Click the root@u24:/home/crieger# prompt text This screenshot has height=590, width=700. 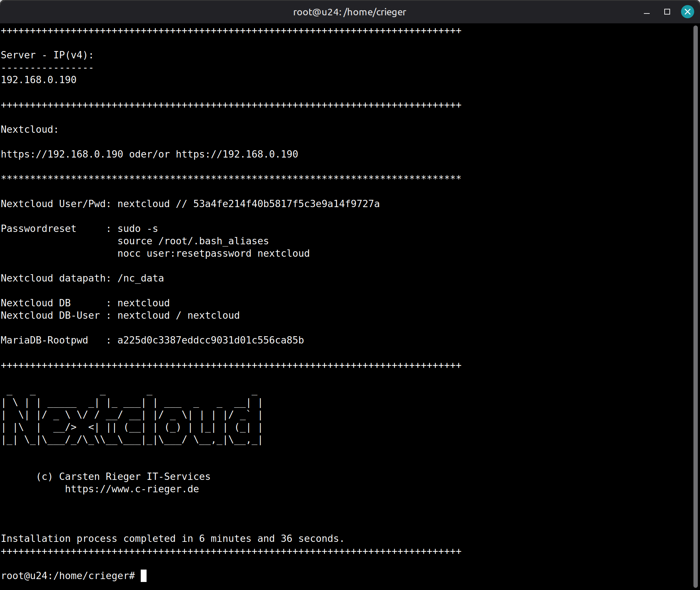coord(68,576)
